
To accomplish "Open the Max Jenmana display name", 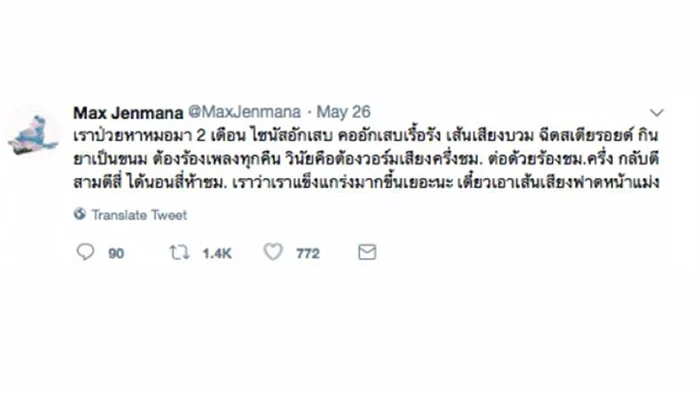I will pyautogui.click(x=128, y=112).
